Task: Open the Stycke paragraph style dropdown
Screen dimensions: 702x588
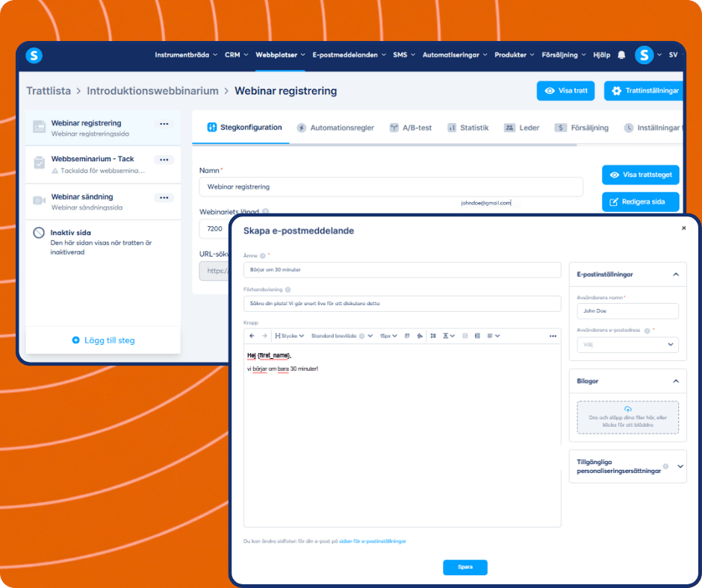Action: coord(289,336)
